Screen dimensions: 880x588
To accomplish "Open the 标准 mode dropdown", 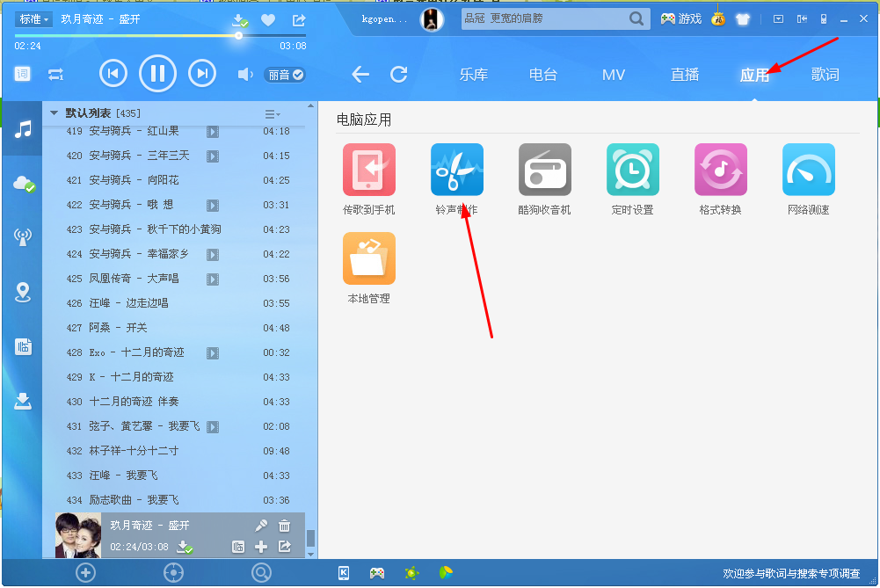I will point(33,19).
